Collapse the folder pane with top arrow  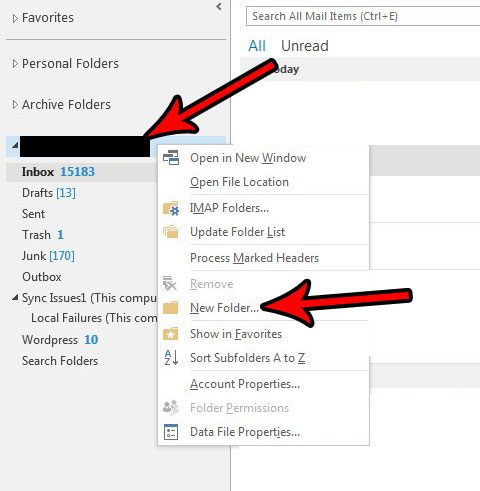point(219,6)
